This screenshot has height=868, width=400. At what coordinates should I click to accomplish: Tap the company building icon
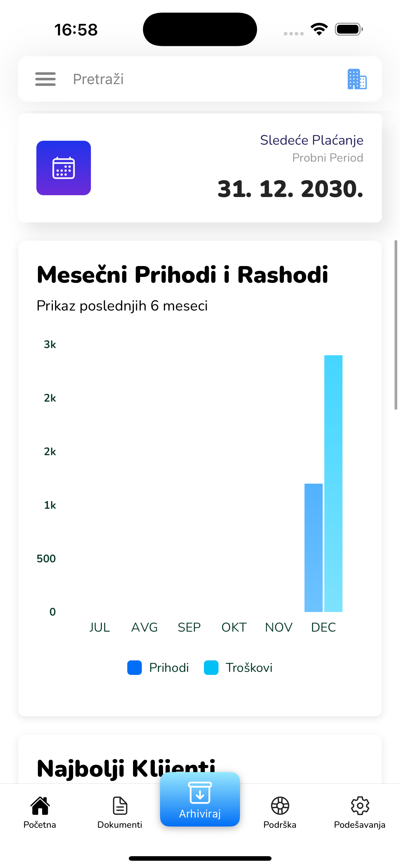click(357, 79)
